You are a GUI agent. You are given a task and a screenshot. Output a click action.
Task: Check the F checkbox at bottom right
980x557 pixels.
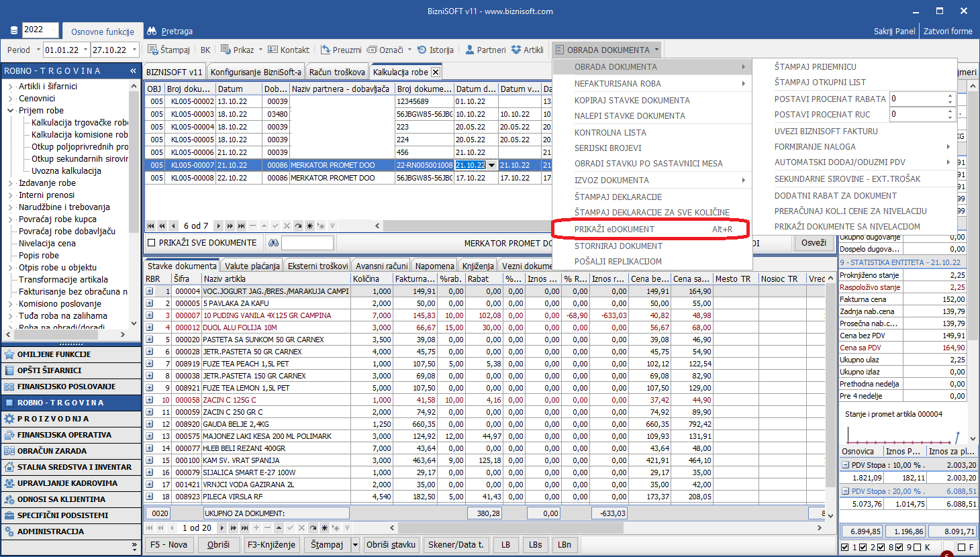coord(961,548)
